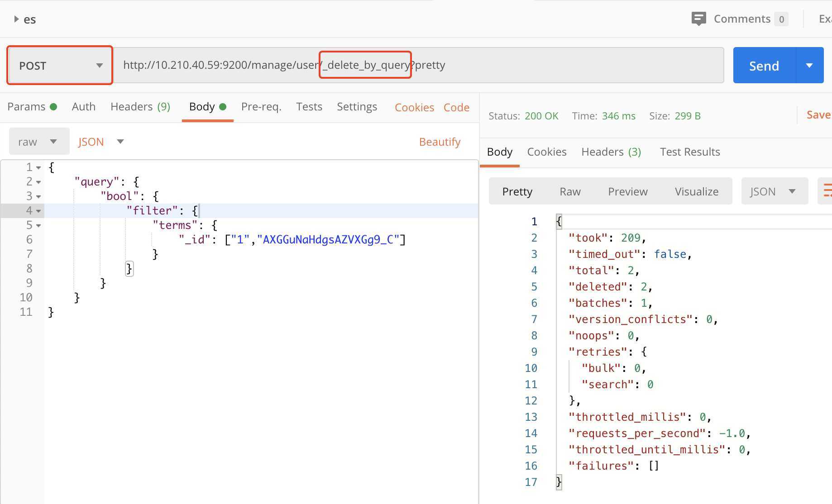This screenshot has width=832, height=504.
Task: Open the Pre-req. tab
Action: [261, 107]
